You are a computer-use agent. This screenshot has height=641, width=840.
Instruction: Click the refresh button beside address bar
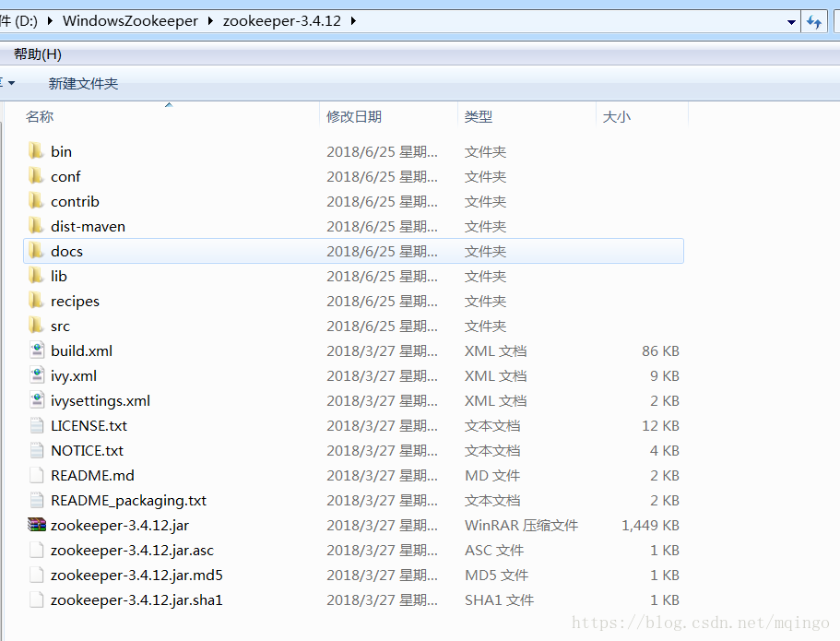point(814,22)
